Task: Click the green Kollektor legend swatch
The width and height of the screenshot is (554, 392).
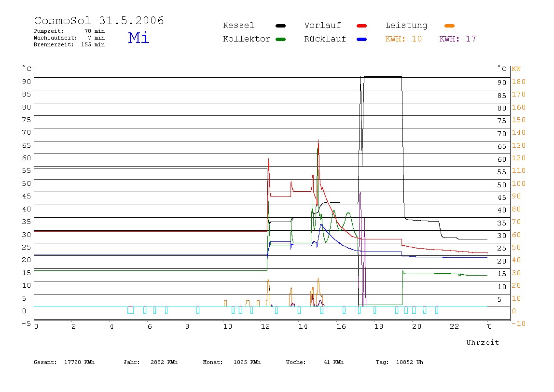Action: (280, 39)
